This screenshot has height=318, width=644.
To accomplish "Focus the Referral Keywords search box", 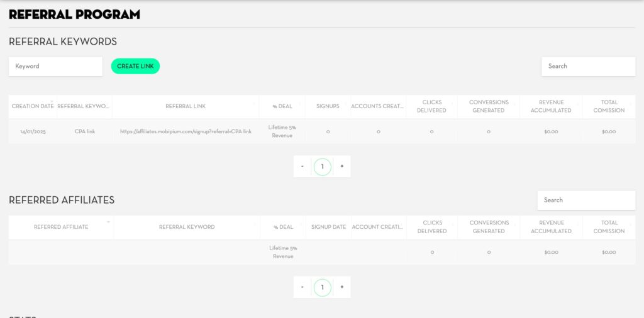I will point(588,67).
